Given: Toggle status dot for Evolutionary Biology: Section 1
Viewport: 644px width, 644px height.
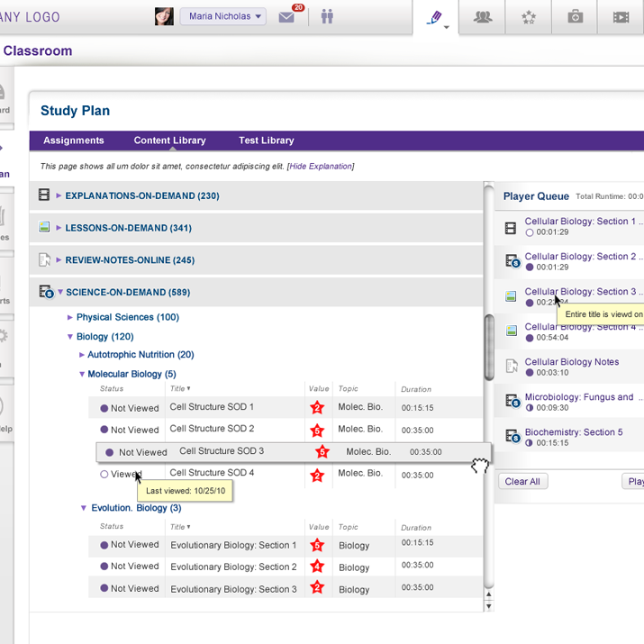Looking at the screenshot, I should (104, 545).
